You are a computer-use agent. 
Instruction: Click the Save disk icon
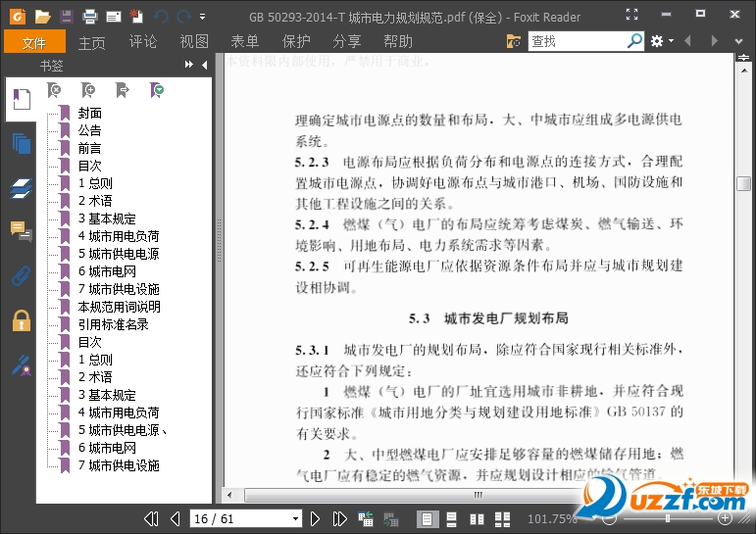pyautogui.click(x=67, y=17)
